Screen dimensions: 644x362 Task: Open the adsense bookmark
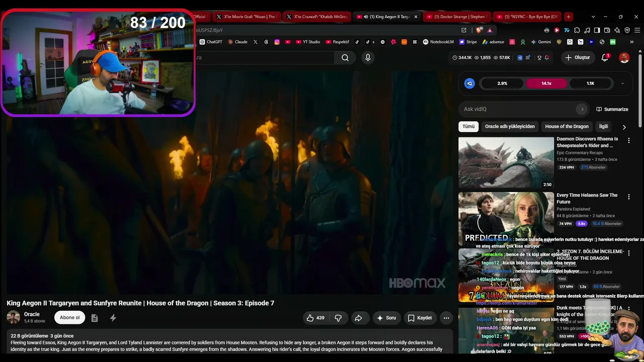click(493, 42)
